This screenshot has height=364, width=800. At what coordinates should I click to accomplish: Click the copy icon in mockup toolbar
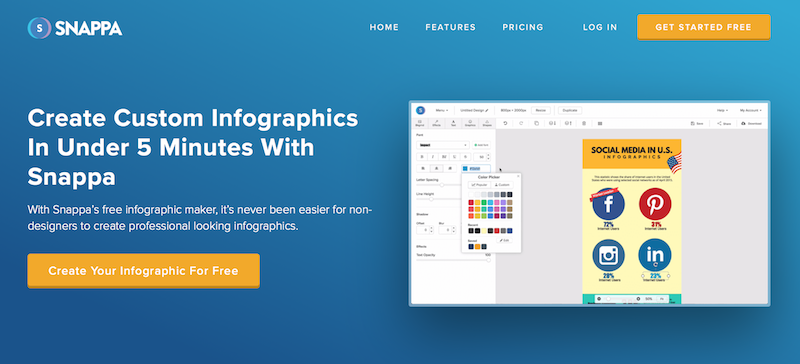pyautogui.click(x=536, y=123)
